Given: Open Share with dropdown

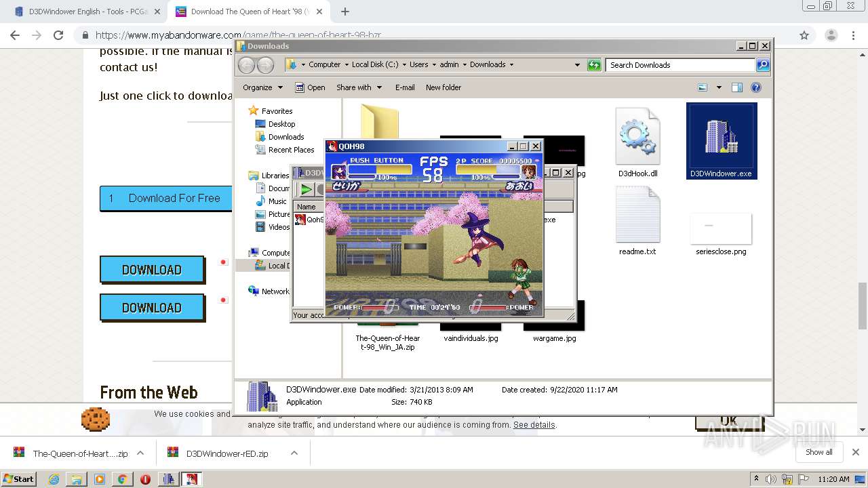Looking at the screenshot, I should point(359,87).
